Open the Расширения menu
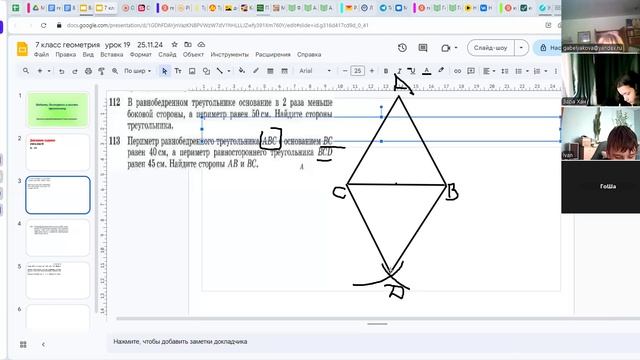The width and height of the screenshot is (640, 360). (x=273, y=54)
